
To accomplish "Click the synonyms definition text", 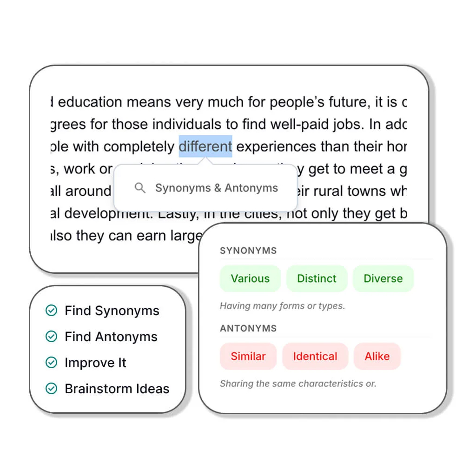I will pos(282,305).
